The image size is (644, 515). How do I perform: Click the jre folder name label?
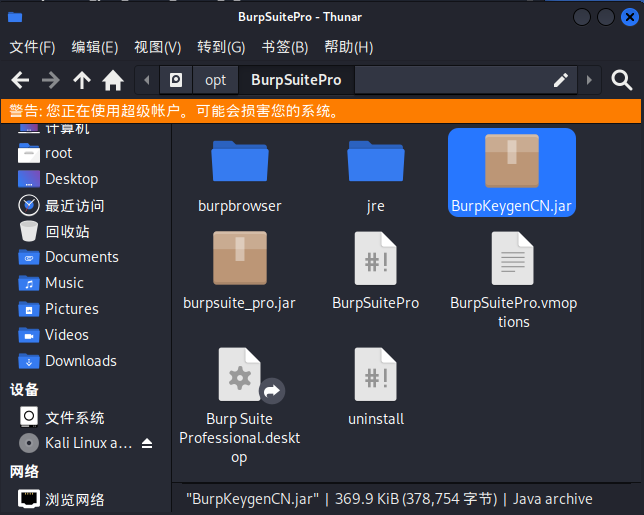[x=376, y=206]
